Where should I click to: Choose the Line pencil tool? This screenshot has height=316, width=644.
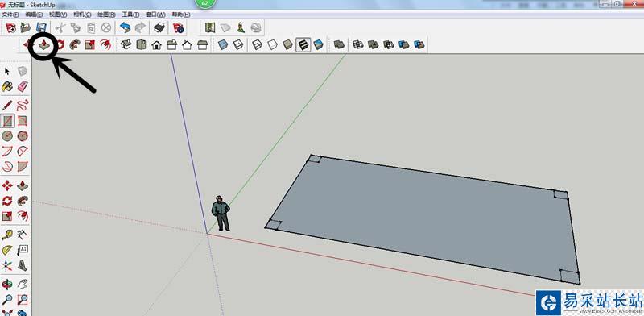pos(7,106)
